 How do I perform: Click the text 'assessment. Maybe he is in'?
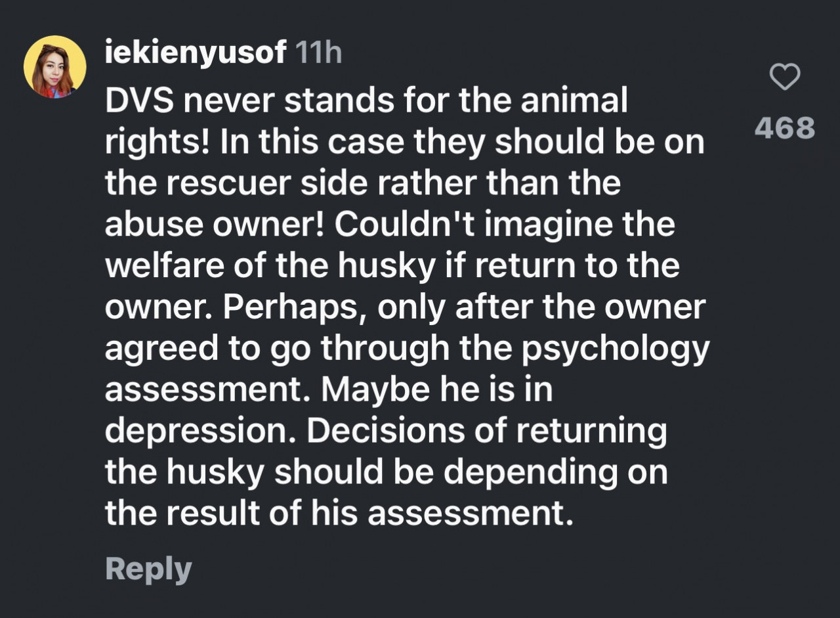[328, 390]
